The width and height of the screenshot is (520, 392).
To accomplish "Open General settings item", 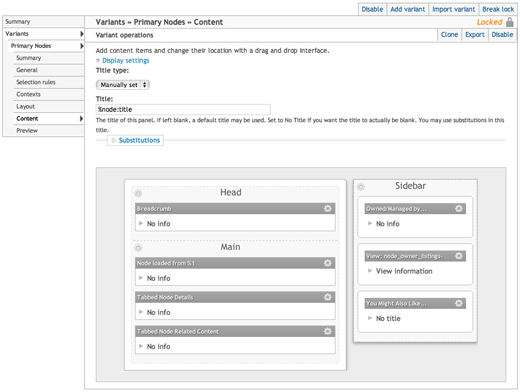I will coord(49,70).
